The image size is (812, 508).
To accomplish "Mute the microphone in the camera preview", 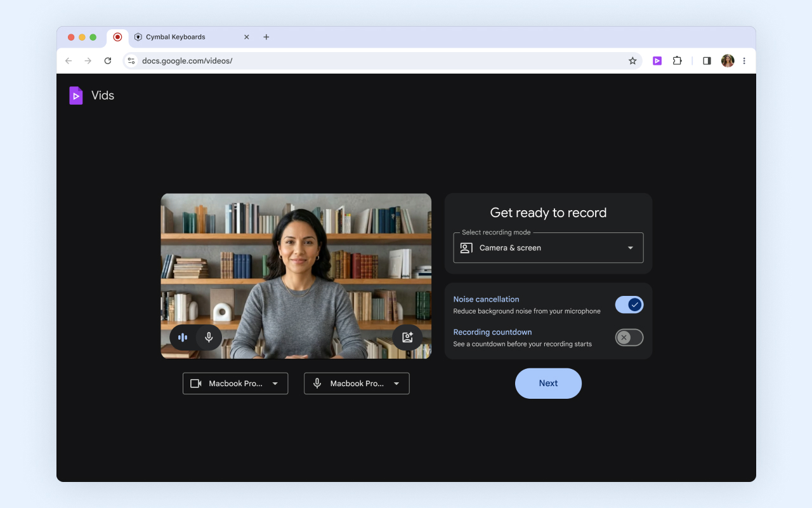I will point(209,337).
